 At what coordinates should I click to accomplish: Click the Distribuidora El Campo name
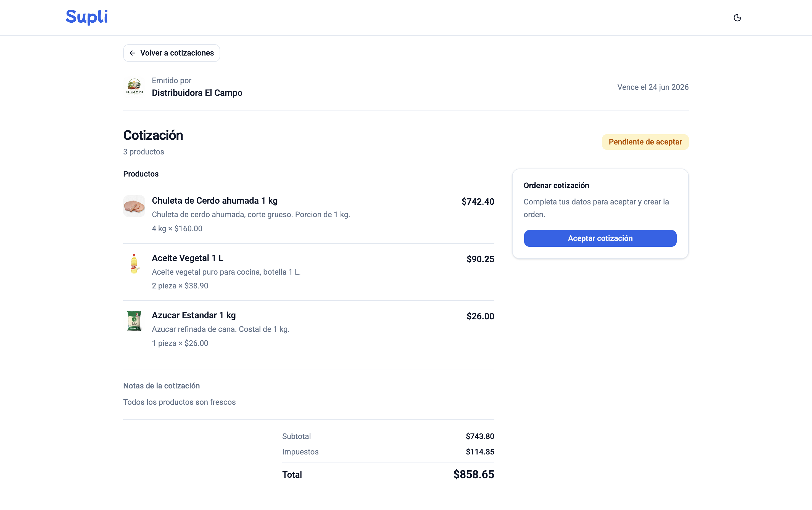[197, 93]
